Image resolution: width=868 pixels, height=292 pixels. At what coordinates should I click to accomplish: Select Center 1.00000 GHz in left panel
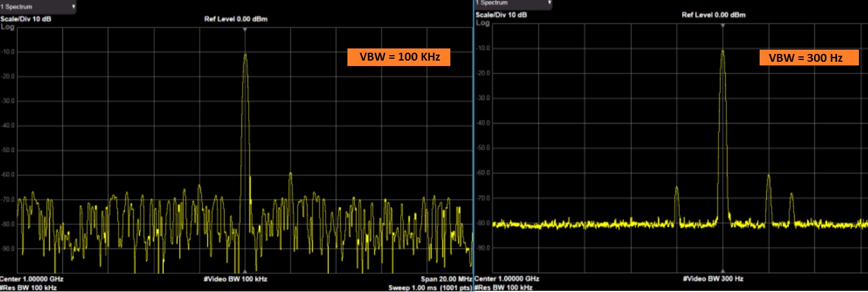31,279
